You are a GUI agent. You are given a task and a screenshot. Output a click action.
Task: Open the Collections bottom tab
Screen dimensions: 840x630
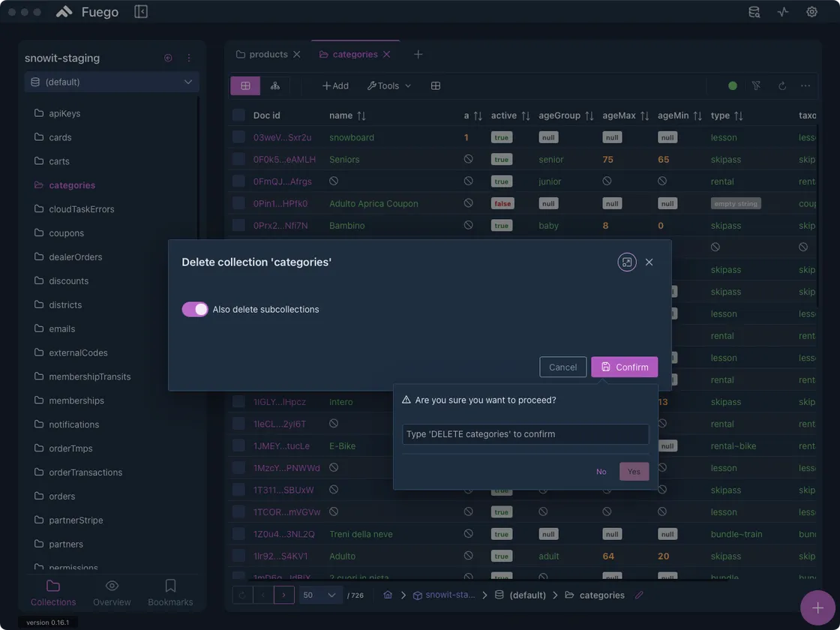coord(53,593)
